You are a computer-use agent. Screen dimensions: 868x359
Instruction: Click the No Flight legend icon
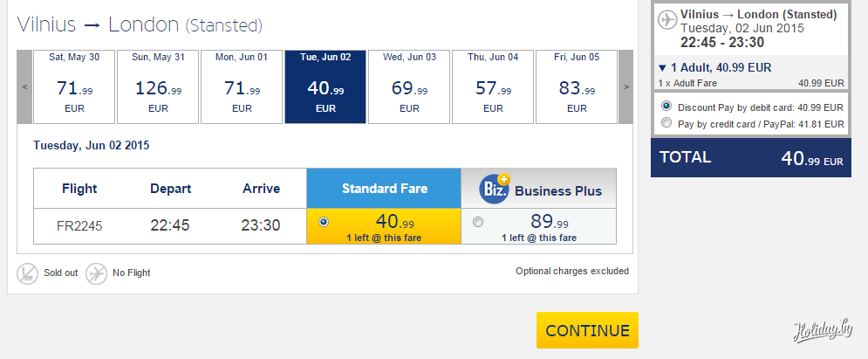point(96,273)
